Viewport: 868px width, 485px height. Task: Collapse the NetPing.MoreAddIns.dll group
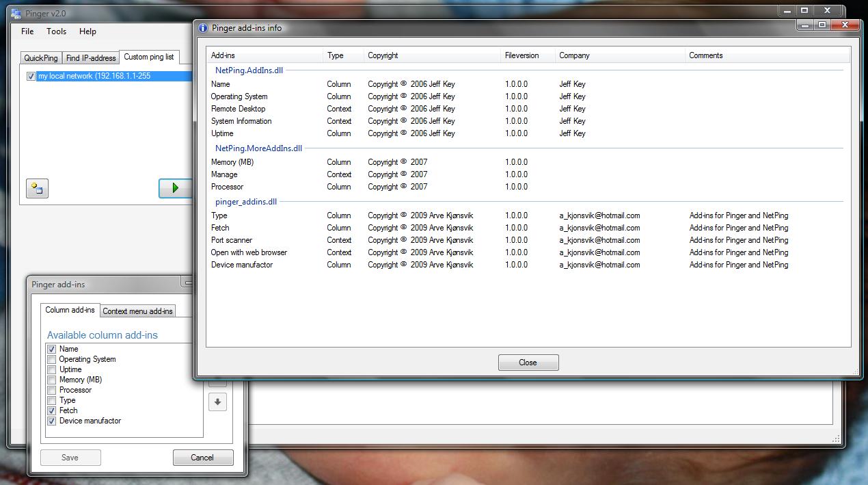click(258, 148)
